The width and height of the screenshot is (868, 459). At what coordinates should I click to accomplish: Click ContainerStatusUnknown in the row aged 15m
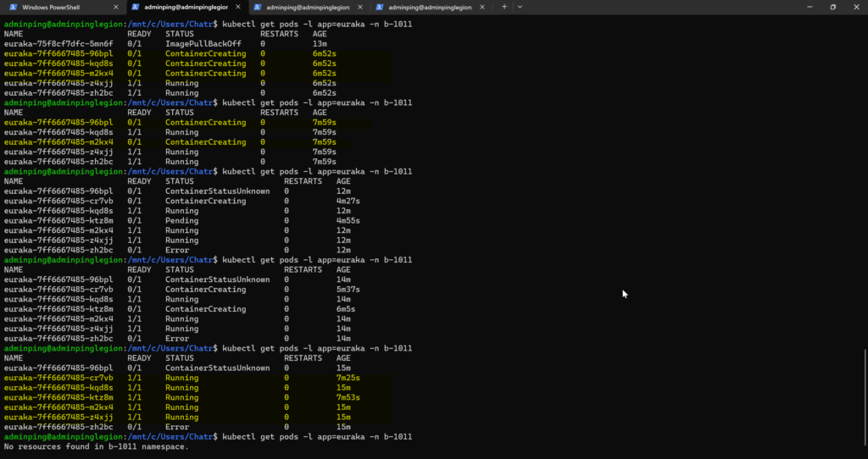[x=218, y=368]
